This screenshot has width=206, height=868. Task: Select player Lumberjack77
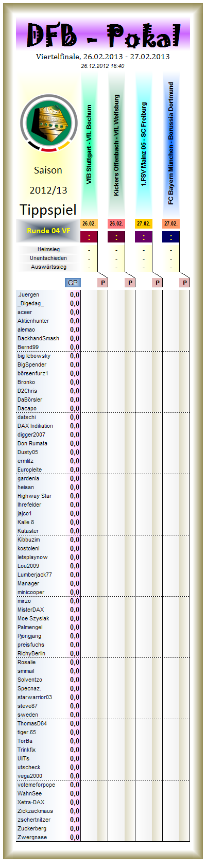tap(35, 575)
